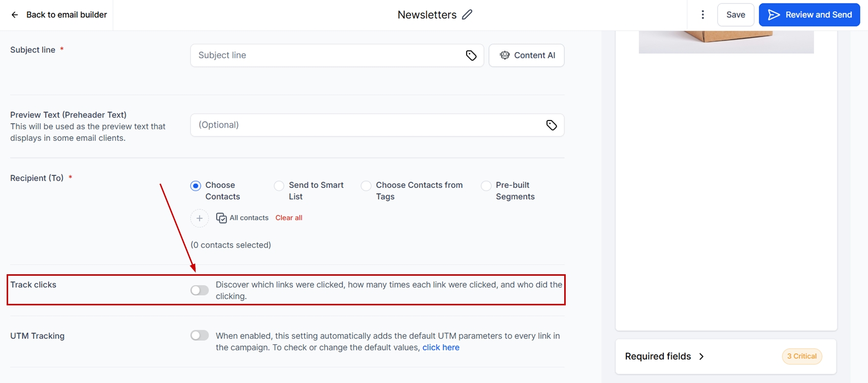This screenshot has width=868, height=383.
Task: Click inside the Subject line input field
Action: click(x=327, y=56)
